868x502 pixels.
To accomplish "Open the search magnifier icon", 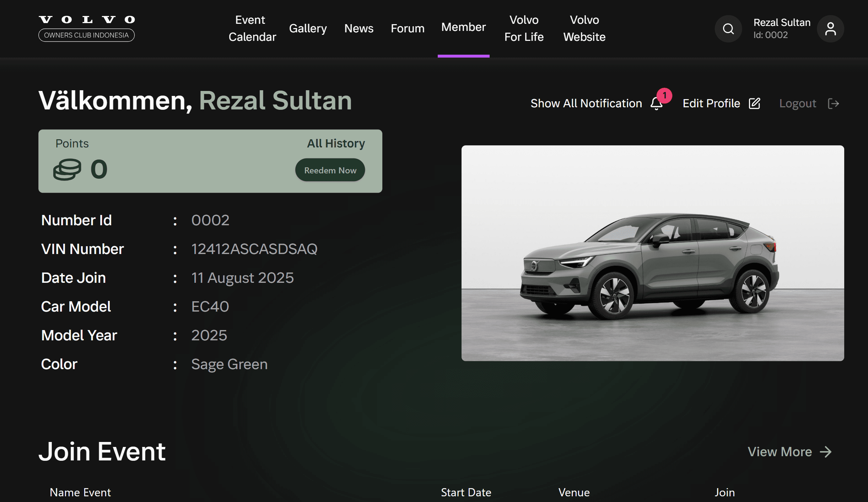I will 728,29.
